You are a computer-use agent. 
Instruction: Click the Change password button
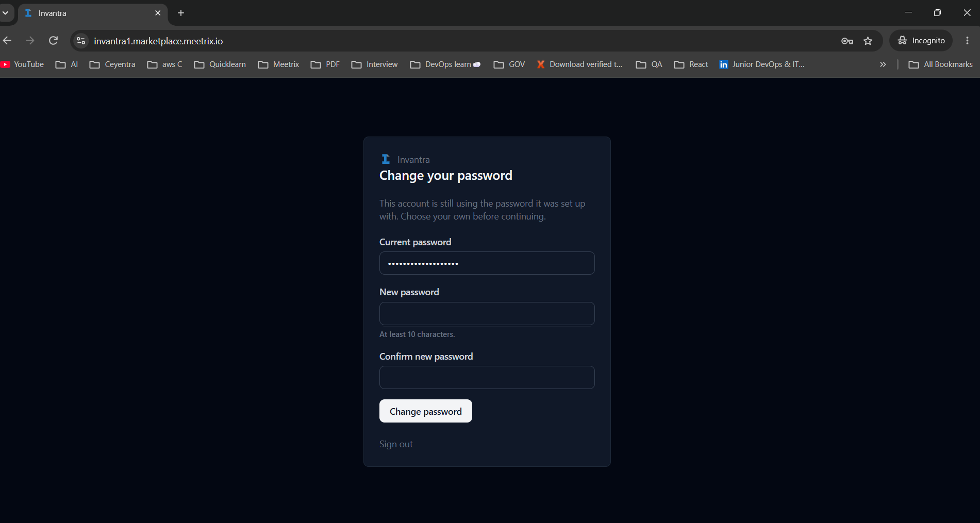coord(426,411)
